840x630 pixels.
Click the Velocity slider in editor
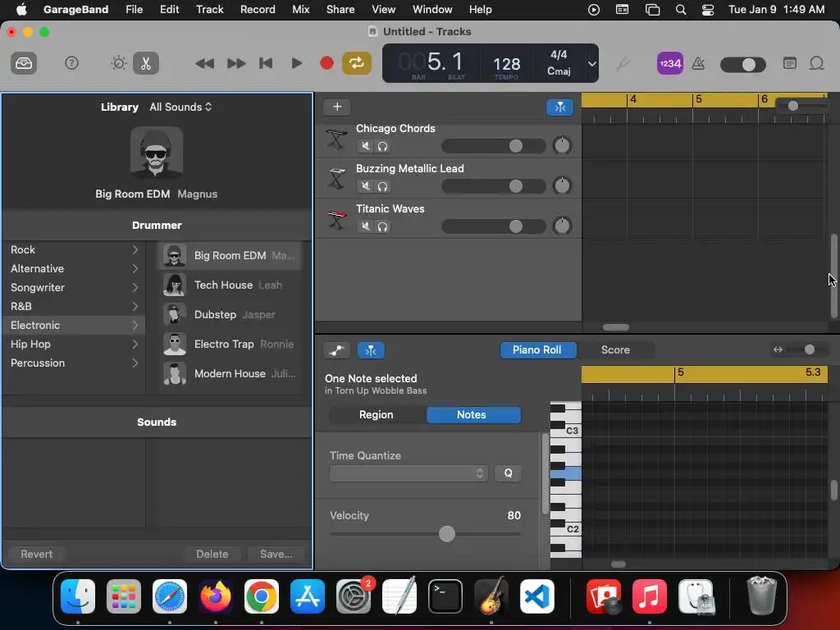tap(426, 533)
